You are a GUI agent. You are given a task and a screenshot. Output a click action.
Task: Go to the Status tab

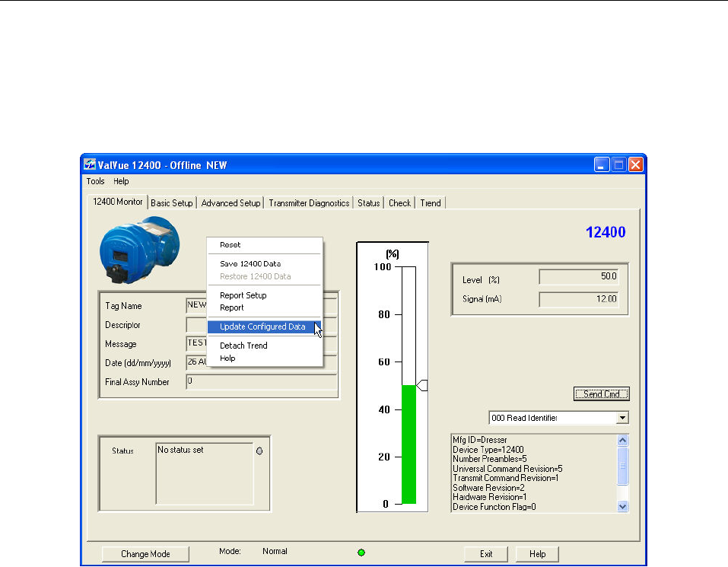[369, 203]
